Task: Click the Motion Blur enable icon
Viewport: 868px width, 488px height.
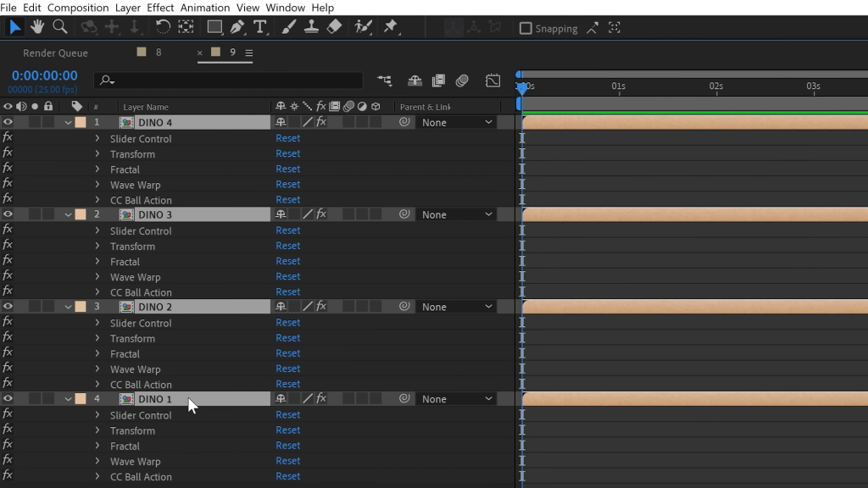Action: click(462, 80)
